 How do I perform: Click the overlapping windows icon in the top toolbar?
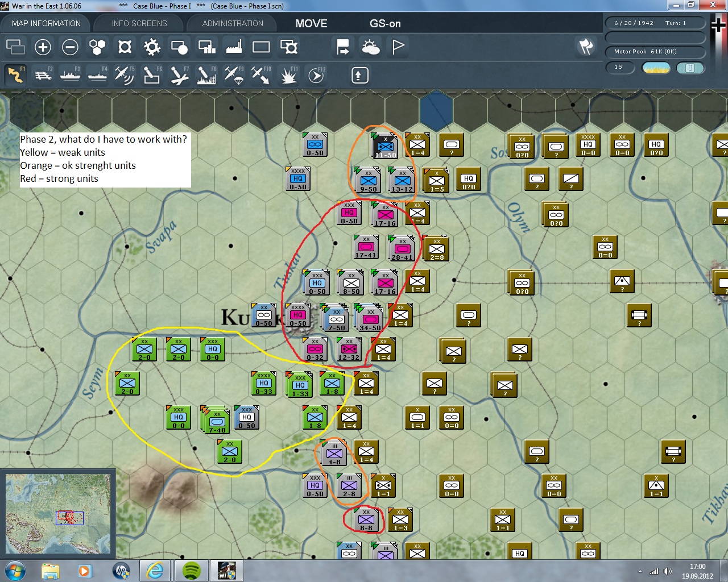pyautogui.click(x=15, y=47)
